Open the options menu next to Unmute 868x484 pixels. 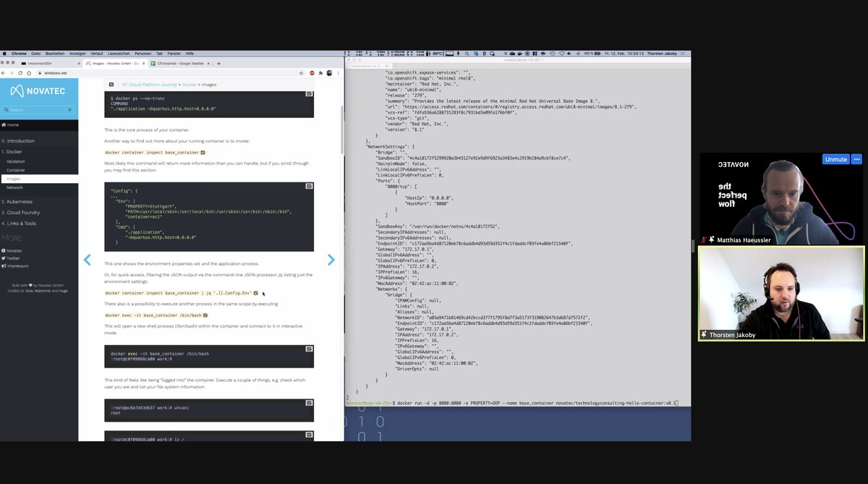(856, 158)
